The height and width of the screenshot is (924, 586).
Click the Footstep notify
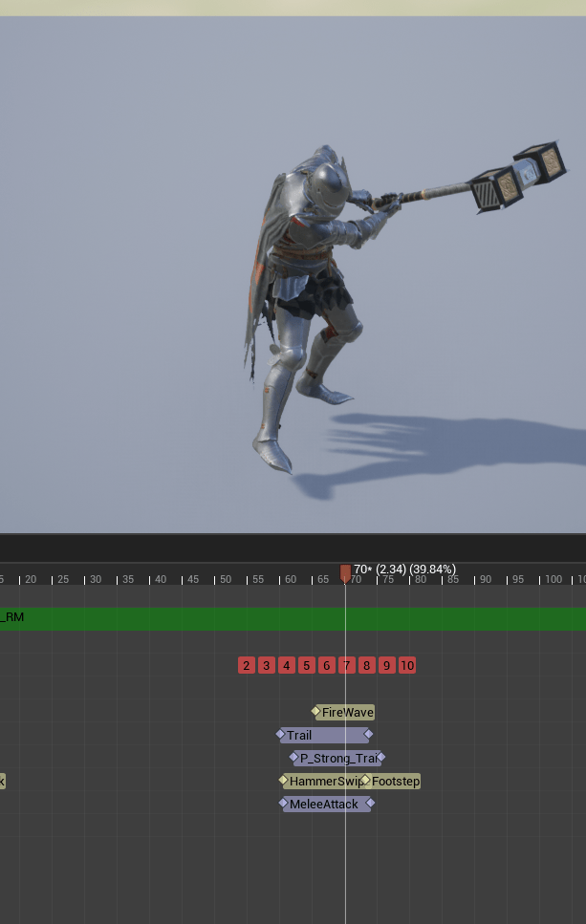[x=394, y=781]
